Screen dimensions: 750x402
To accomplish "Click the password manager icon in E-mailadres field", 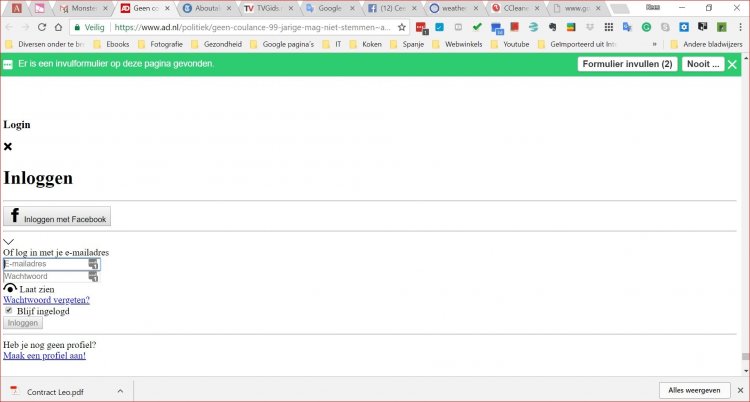I will click(x=93, y=264).
